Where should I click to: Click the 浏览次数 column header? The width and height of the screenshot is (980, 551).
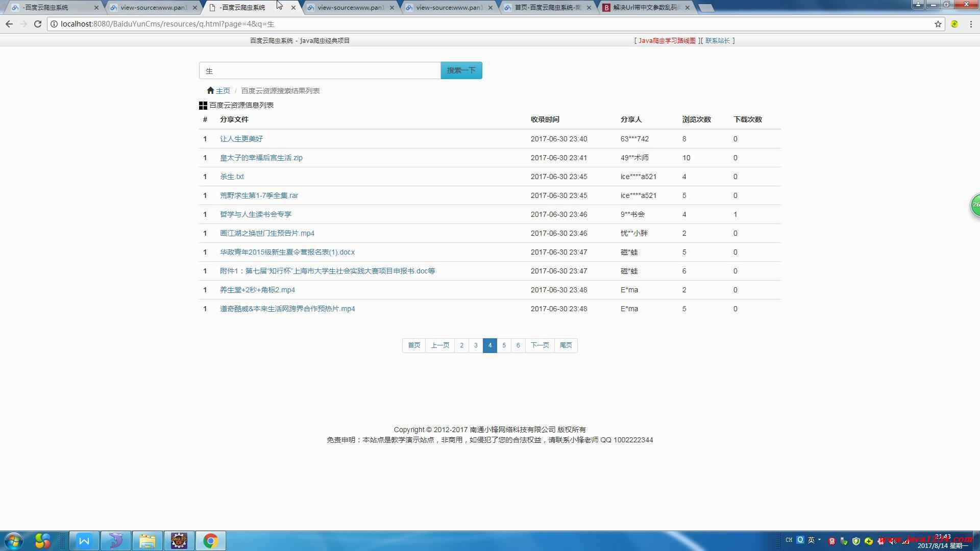click(x=697, y=119)
